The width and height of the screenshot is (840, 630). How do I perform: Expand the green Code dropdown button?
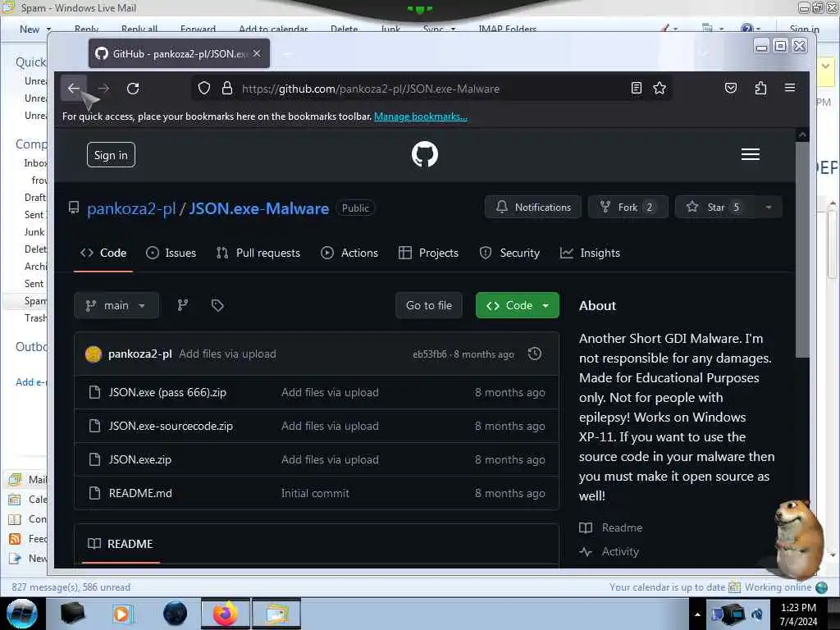click(x=517, y=305)
